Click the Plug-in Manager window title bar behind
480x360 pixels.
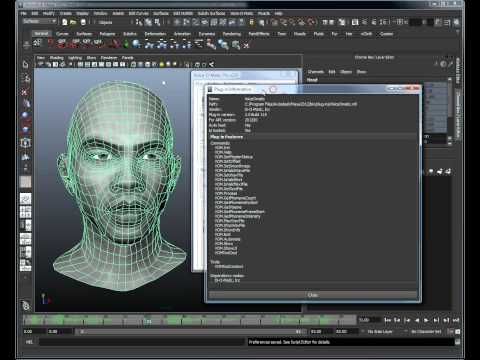[x=245, y=75]
